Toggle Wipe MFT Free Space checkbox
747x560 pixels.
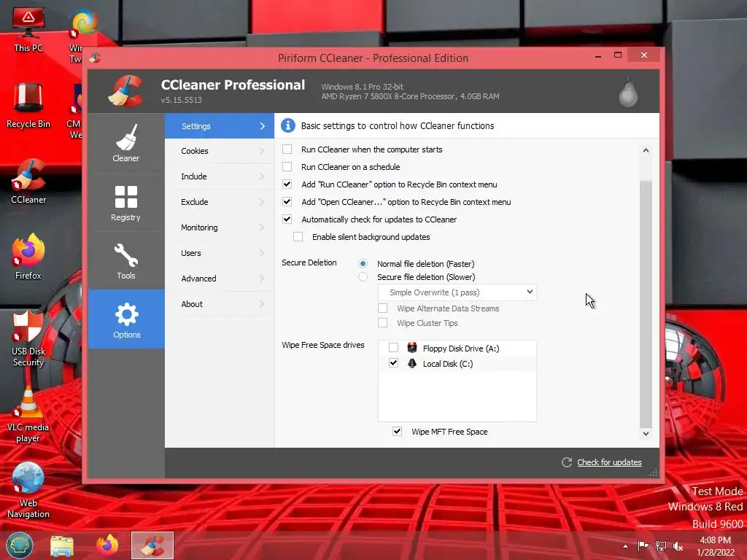(x=397, y=431)
